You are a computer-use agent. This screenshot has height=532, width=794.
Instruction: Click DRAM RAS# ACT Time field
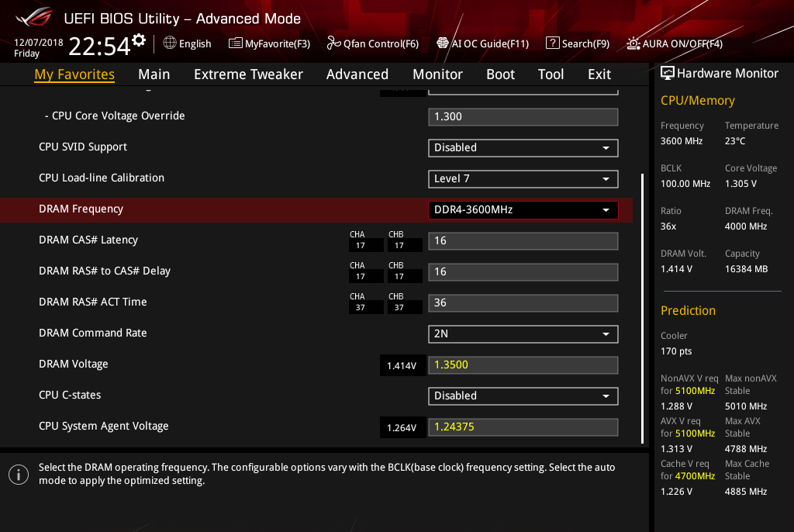click(x=523, y=303)
